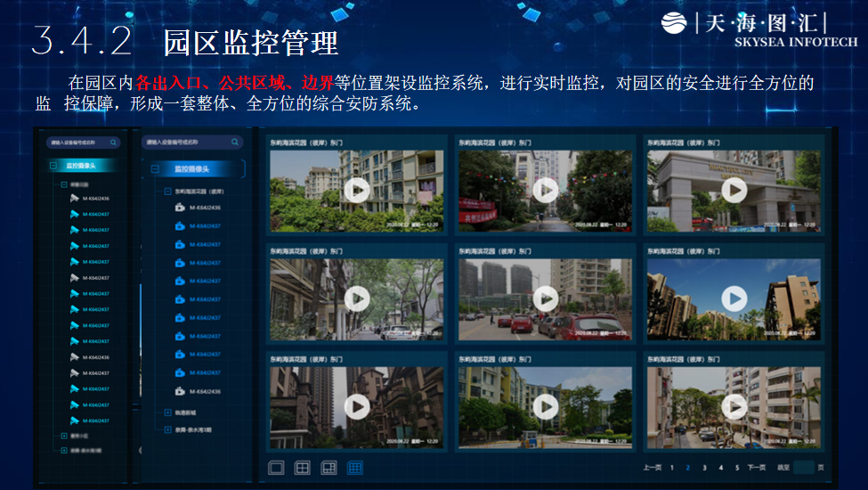The image size is (868, 490).
Task: Play the bottom-right camera video feed
Action: click(x=734, y=407)
